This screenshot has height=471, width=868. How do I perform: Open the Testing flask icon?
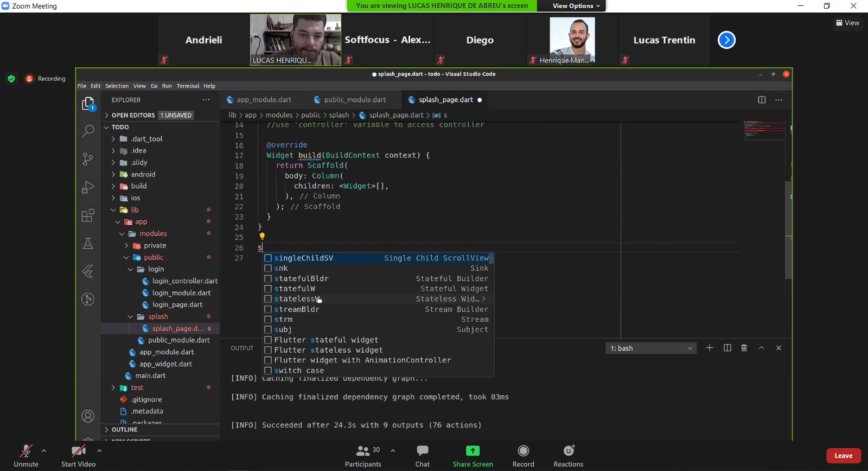(88, 244)
